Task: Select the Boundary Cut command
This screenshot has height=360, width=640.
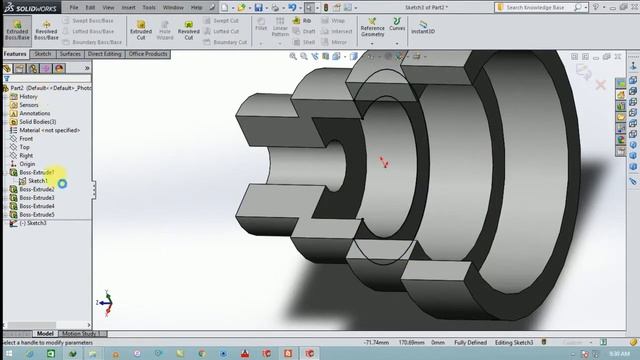Action: click(225, 42)
